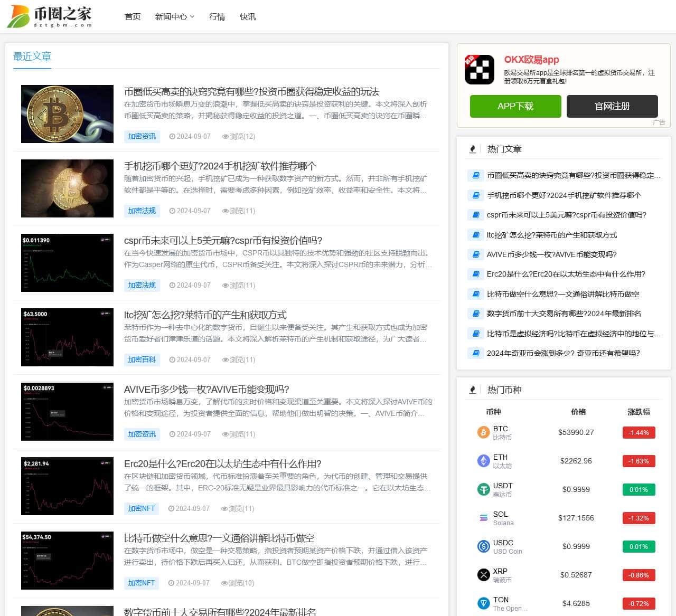Viewport: 676px width, 616px height.
Task: Click USDT 0.01% green change badge
Action: [x=639, y=489]
